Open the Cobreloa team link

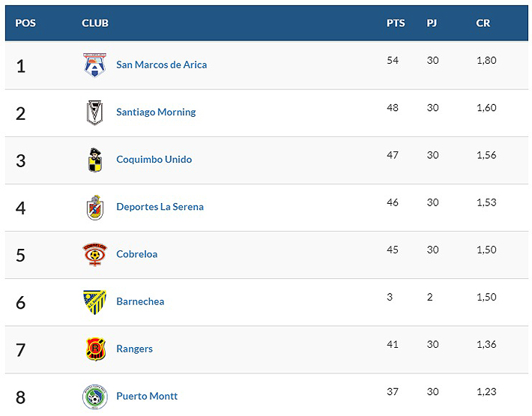(136, 254)
